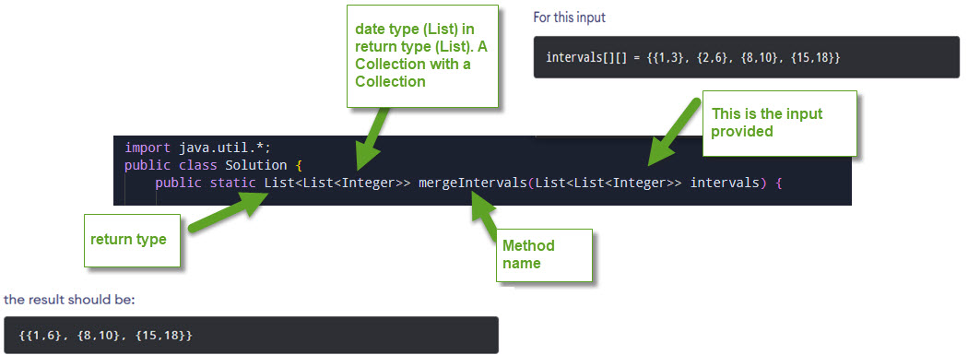The width and height of the screenshot is (980, 355).
Task: Click the 'List<List<Integer>> intervals' parameter in code
Action: (x=647, y=183)
